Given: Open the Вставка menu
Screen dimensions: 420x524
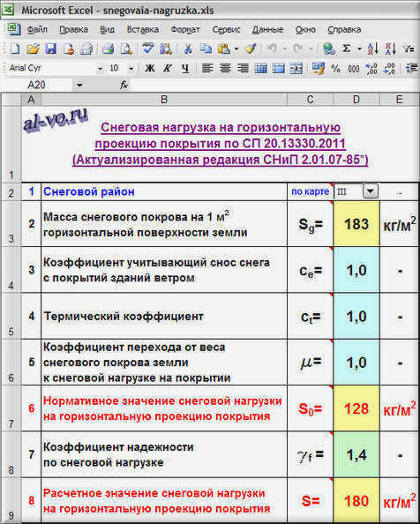Looking at the screenshot, I should click(143, 30).
